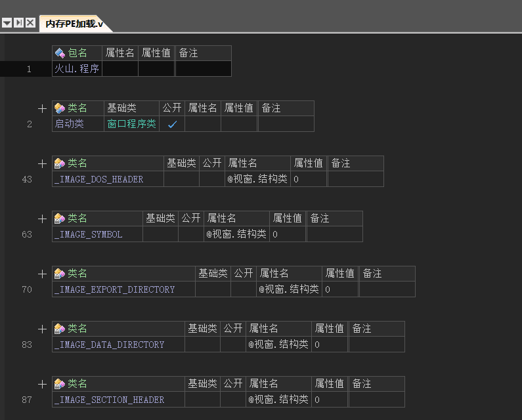Screen dimensions: 522x420
Task: Click 公开 cell of _IMAGE_EXPORT_DIRECTORY
Action: coord(244,289)
